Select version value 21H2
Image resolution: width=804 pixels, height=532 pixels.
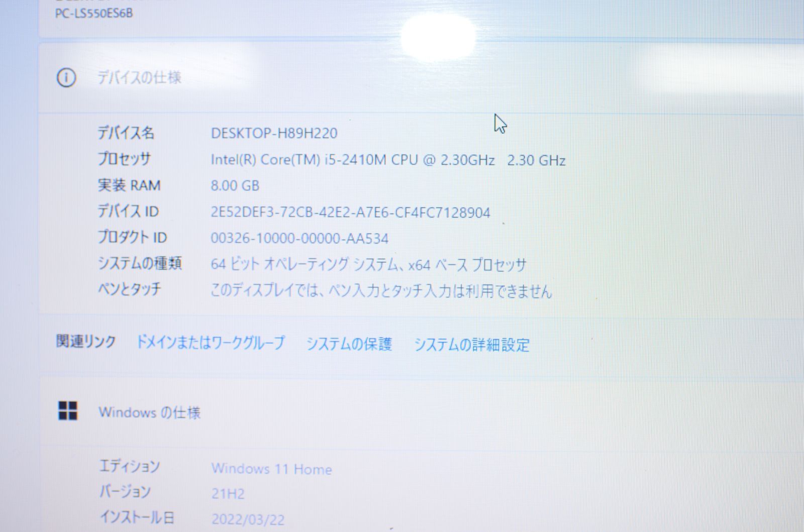228,494
